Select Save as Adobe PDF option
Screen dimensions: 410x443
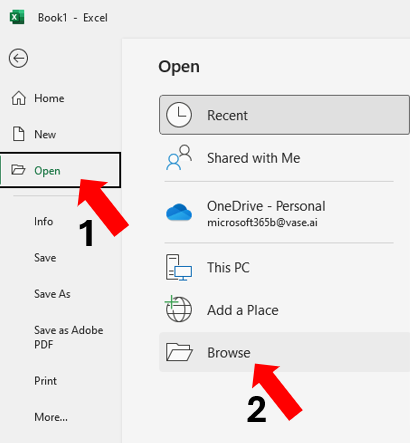tap(68, 337)
